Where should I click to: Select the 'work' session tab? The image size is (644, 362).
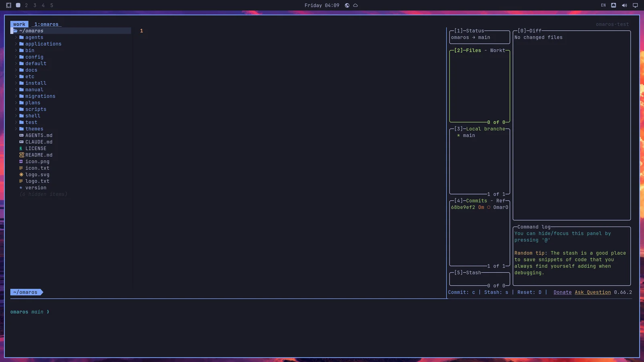point(19,24)
